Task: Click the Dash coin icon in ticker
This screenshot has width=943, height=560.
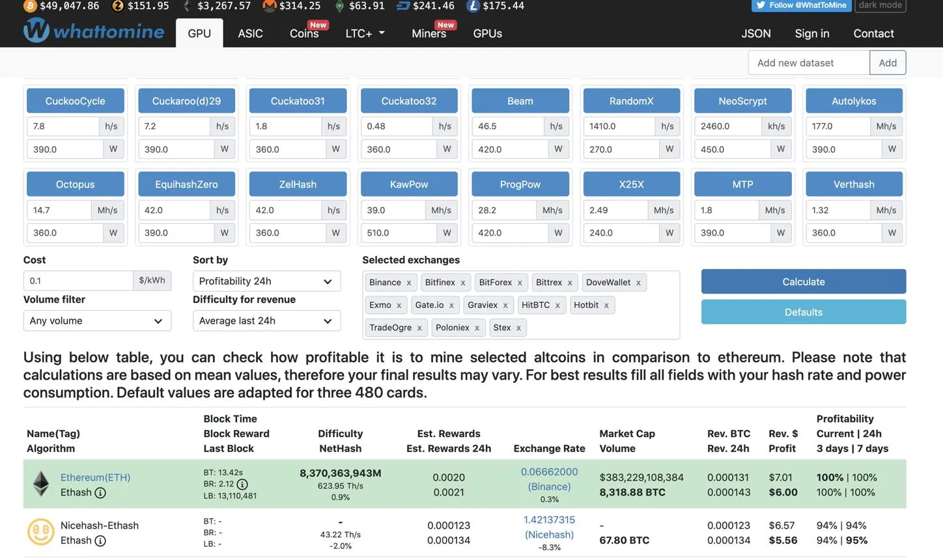Action: (403, 6)
